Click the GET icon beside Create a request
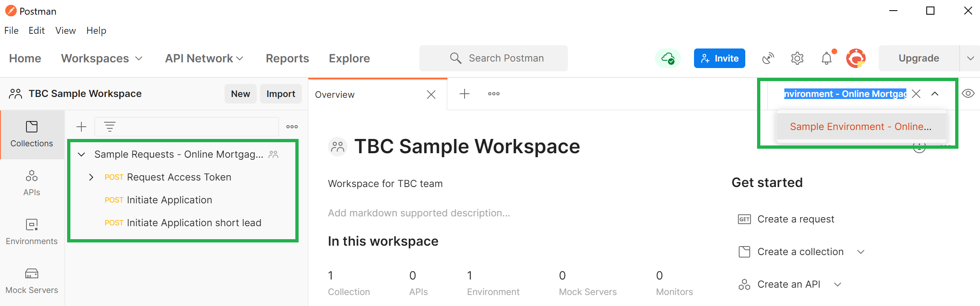Screen dimensions: 980x306 click(744, 219)
